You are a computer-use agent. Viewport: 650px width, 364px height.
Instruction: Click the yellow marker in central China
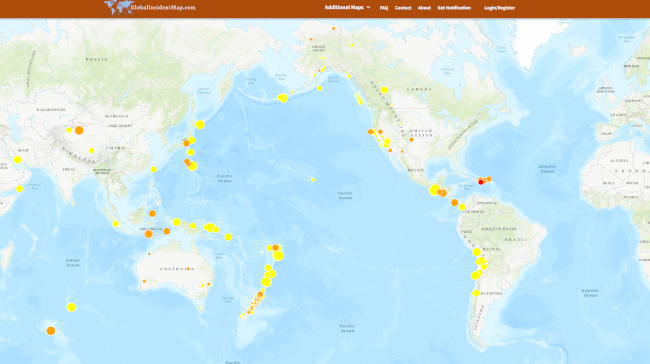point(91,150)
